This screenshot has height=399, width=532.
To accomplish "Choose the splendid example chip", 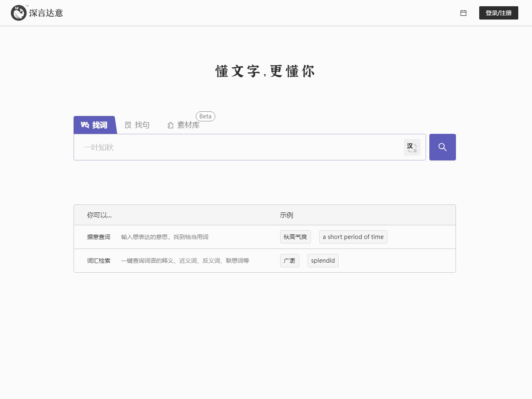I will [323, 261].
